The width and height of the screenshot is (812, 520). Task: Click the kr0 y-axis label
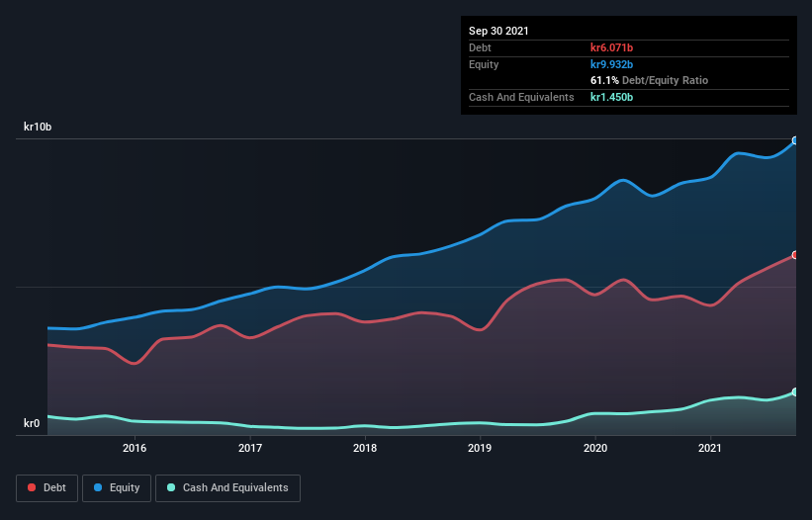coord(32,423)
